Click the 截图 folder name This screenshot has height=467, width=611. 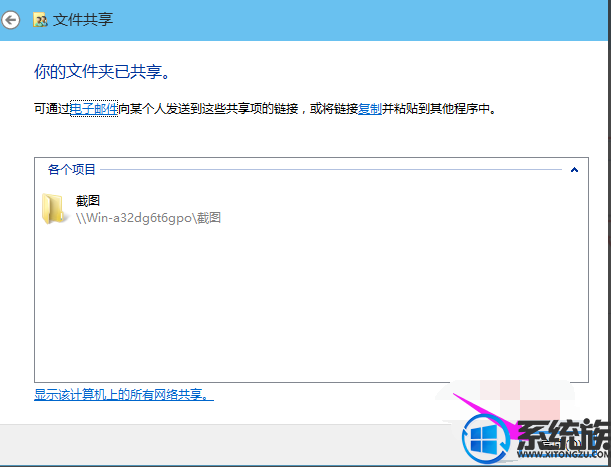[x=88, y=201]
